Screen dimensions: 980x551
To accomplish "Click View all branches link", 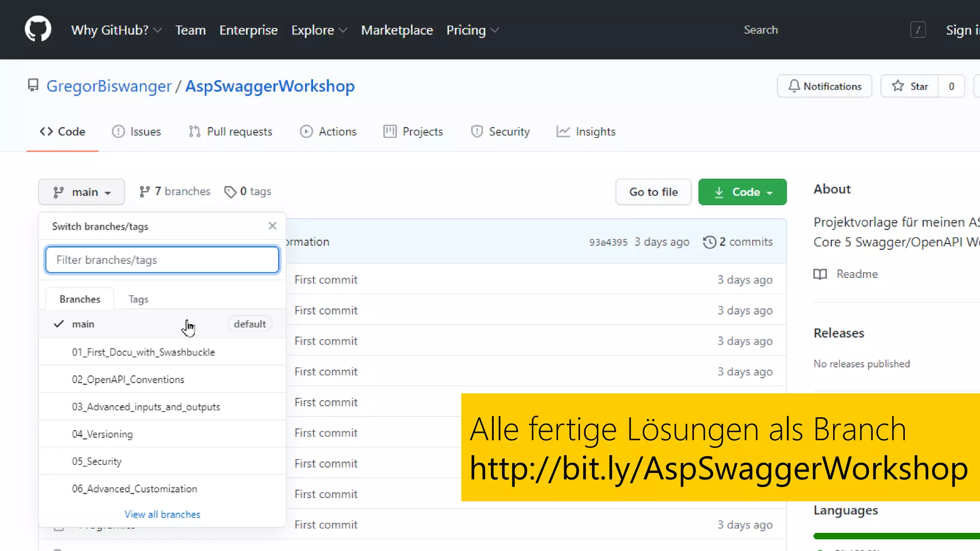I will [162, 514].
